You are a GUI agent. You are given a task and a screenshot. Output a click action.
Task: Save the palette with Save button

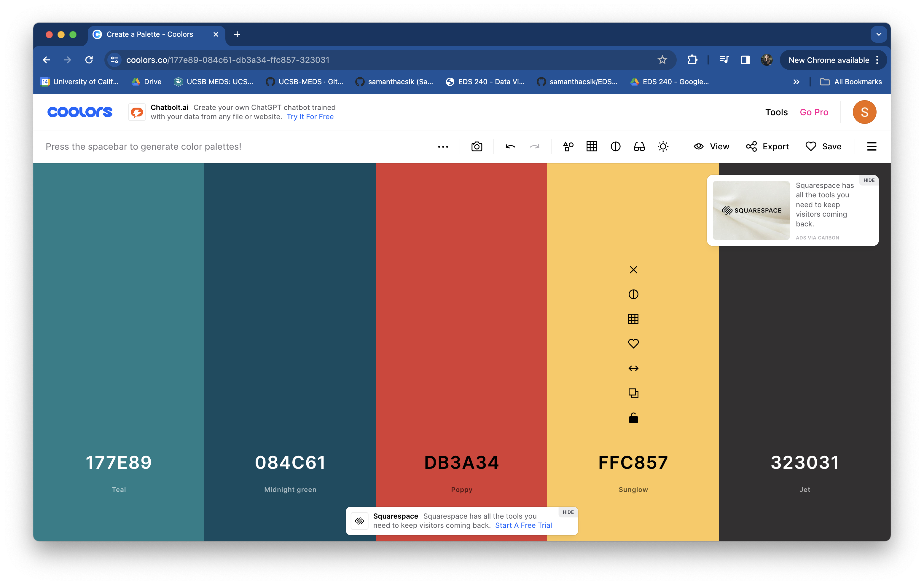[823, 146]
